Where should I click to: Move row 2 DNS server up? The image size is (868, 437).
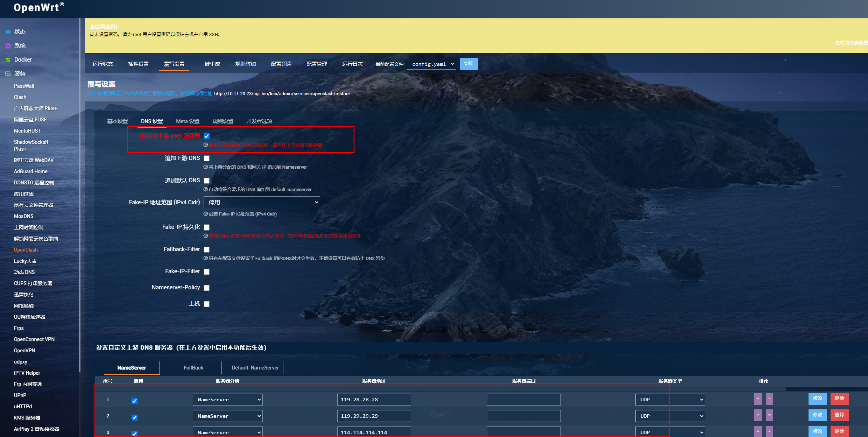[758, 415]
